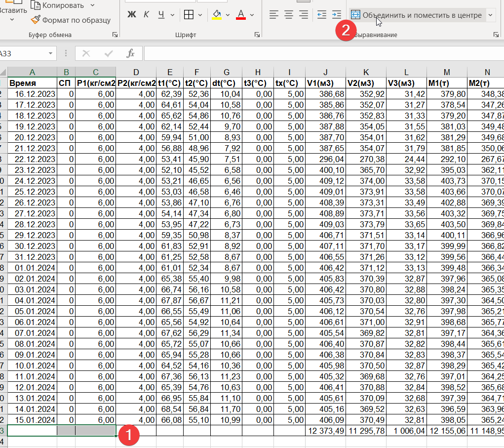Decrease the indent
The image size is (504, 448).
click(x=322, y=14)
